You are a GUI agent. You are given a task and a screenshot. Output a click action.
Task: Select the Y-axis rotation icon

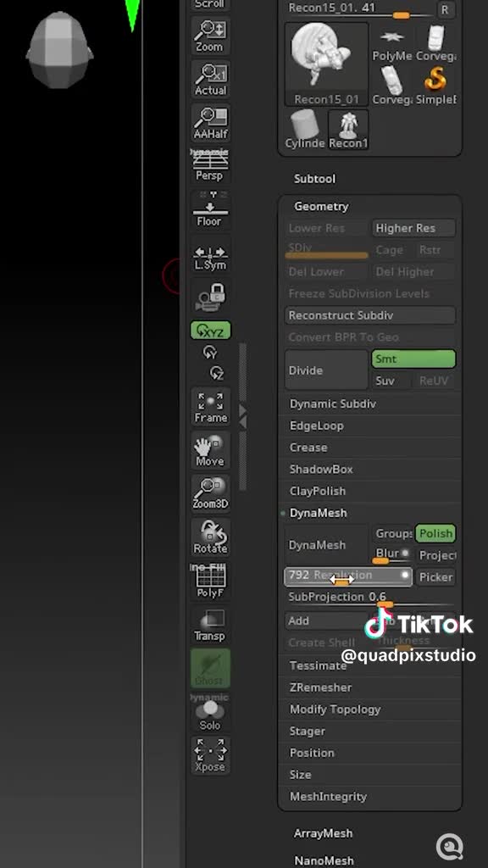tap(210, 352)
